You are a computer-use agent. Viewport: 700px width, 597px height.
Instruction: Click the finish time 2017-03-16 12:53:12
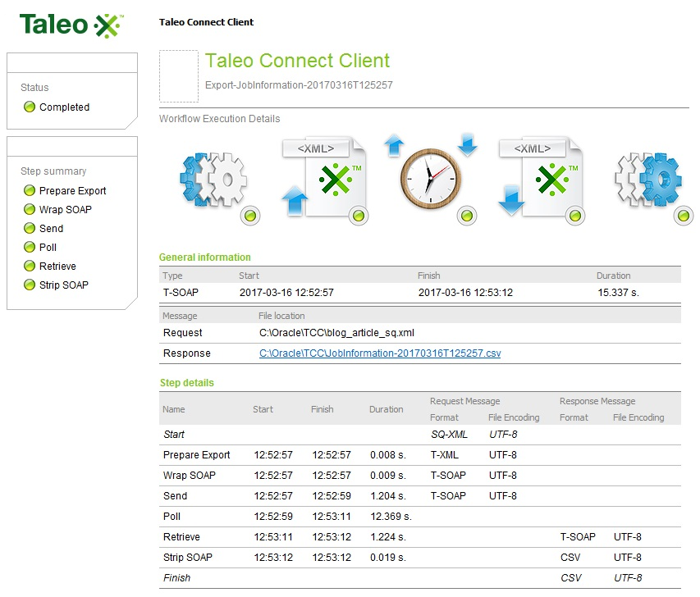point(465,292)
